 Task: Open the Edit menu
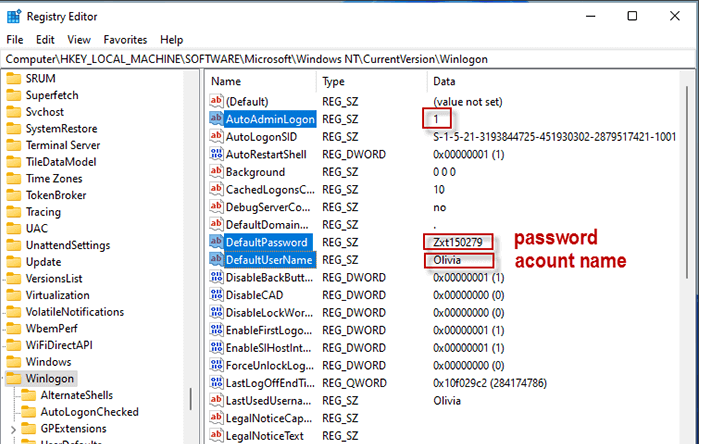point(45,39)
